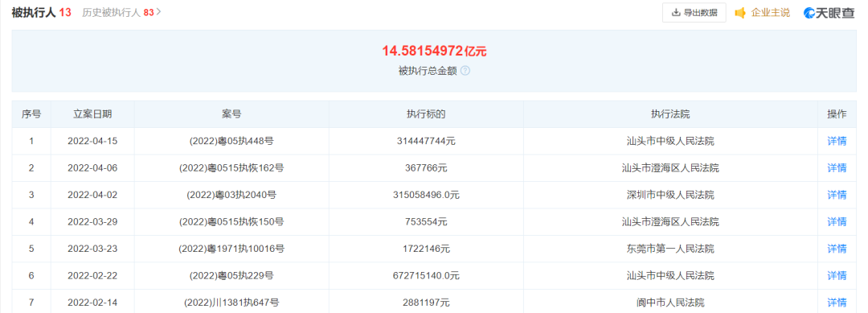This screenshot has height=313, width=868.
Task: Click amount 367766元
Action: coord(426,168)
